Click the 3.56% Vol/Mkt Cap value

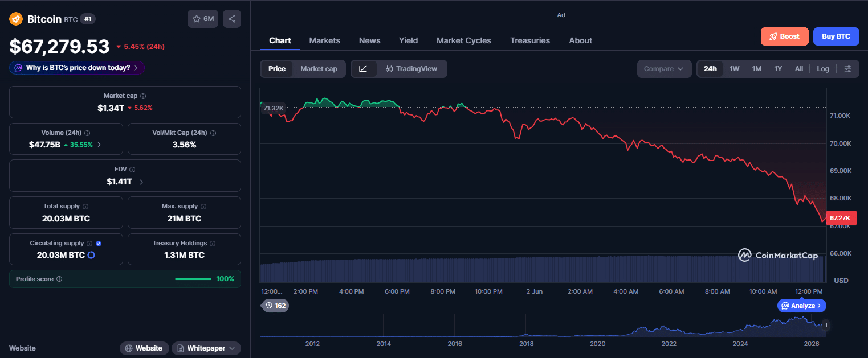184,145
